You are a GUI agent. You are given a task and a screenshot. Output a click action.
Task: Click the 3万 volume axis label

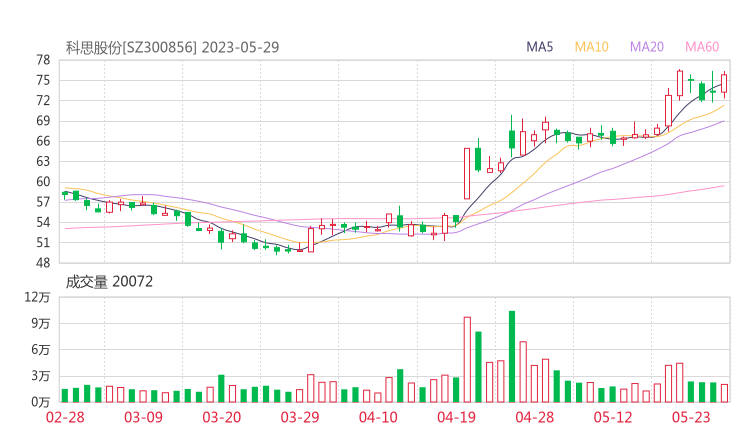pyautogui.click(x=41, y=376)
